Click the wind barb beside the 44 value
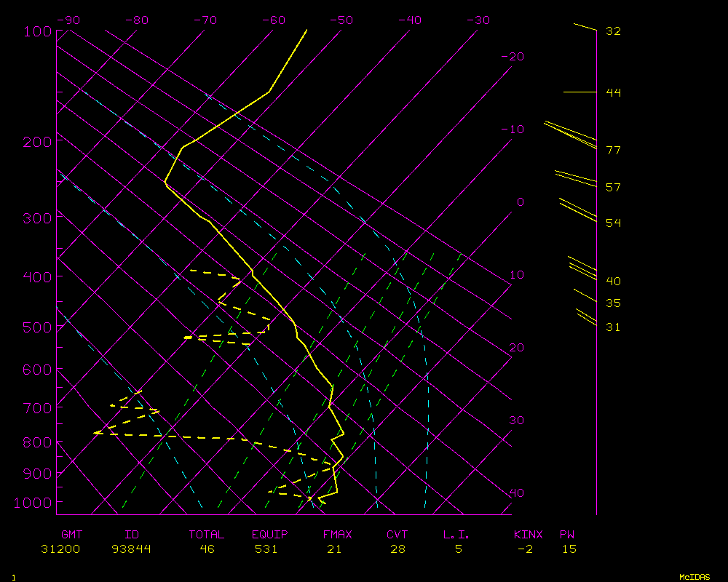 579,92
